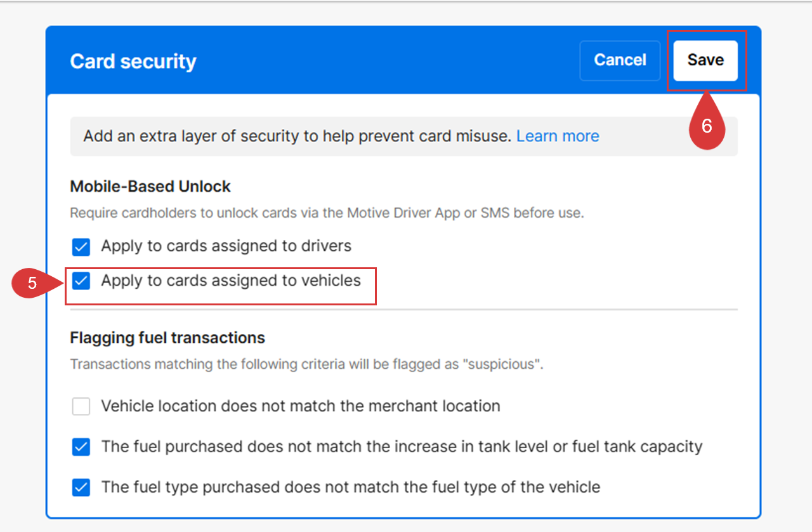Uncheck the fuel purchased mismatch checkbox
Image resolution: width=812 pixels, height=532 pixels.
[x=81, y=447]
